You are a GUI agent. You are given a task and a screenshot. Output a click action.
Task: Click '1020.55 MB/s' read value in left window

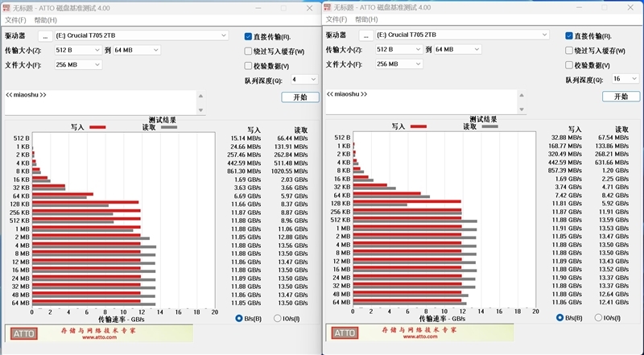tap(290, 171)
